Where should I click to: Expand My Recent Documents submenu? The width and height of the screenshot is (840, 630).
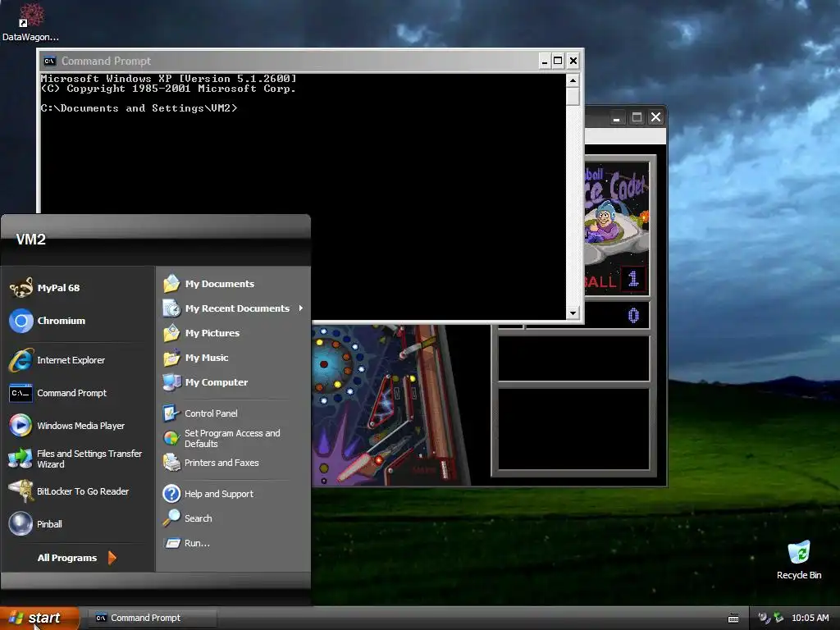pyautogui.click(x=233, y=308)
